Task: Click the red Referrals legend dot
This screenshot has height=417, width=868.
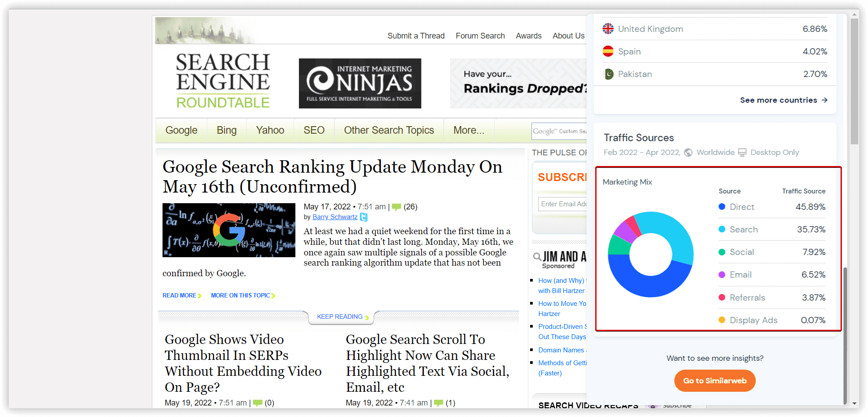Action: [722, 297]
